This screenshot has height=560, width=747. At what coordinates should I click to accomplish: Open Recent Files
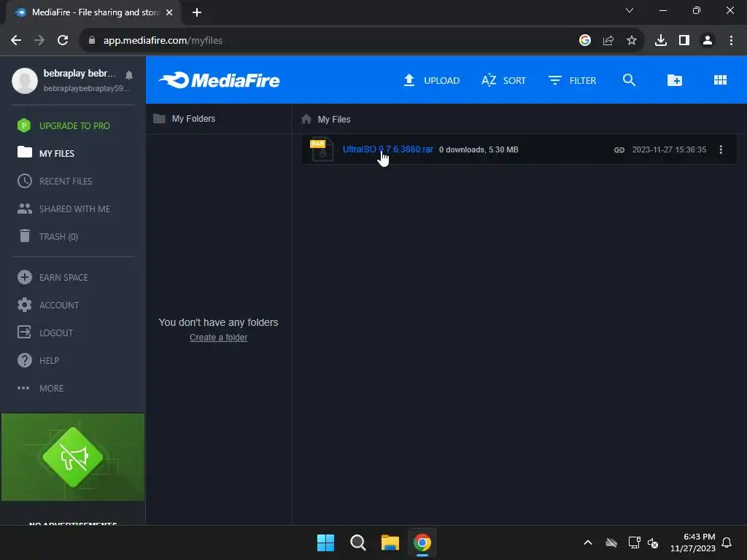pyautogui.click(x=55, y=181)
